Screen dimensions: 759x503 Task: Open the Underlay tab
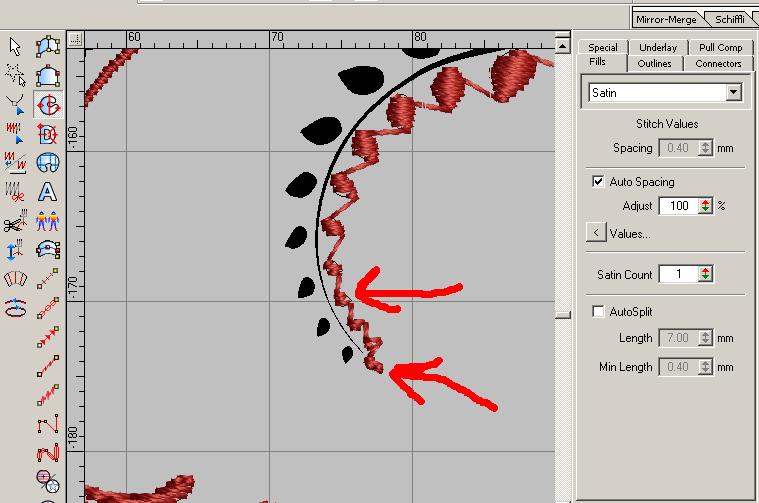point(658,47)
